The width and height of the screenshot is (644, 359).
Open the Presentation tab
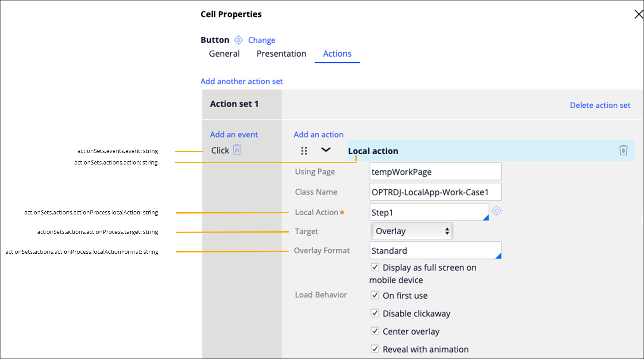point(281,54)
